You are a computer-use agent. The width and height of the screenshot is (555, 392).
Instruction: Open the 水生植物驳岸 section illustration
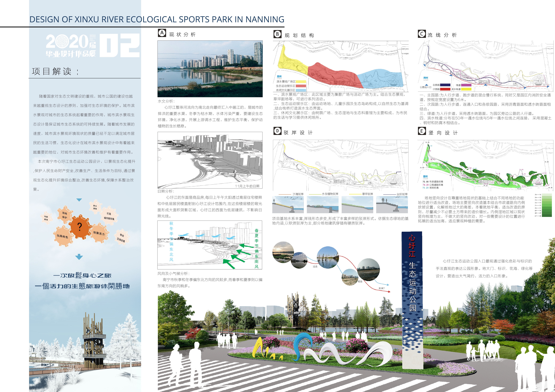coord(323,204)
